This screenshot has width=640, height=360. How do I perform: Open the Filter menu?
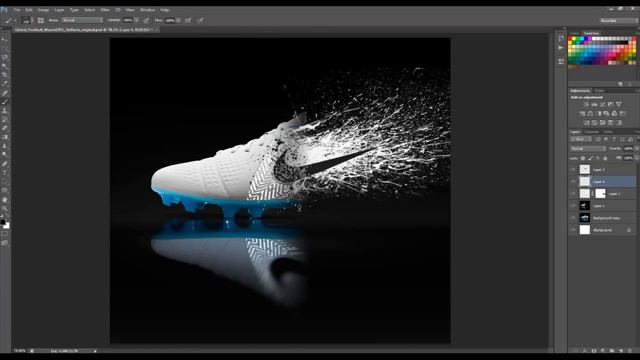(x=105, y=10)
